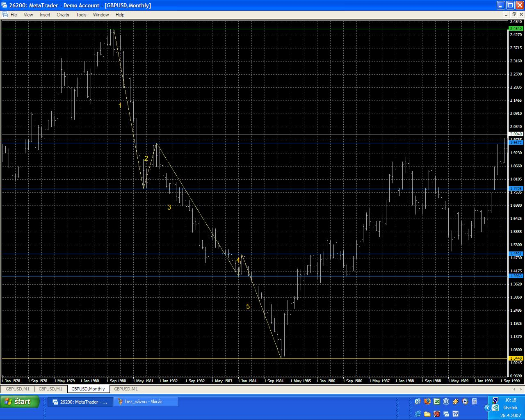The width and height of the screenshot is (525, 420).
Task: Select the wave label 1 on the chart
Action: [120, 106]
